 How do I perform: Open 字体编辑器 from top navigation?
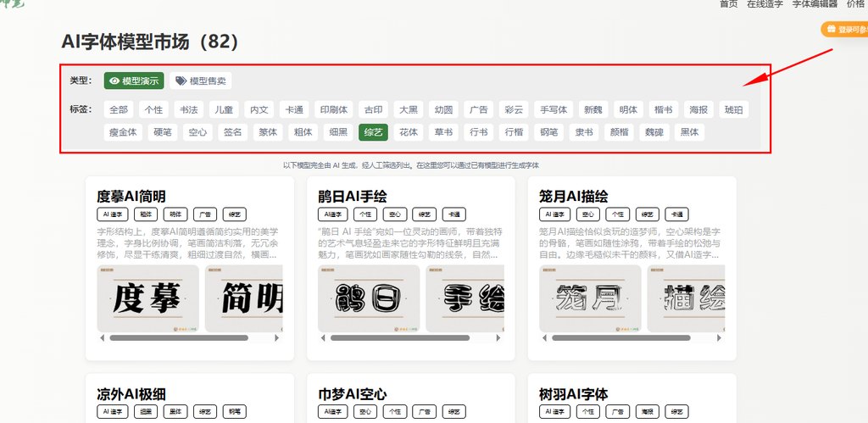tap(815, 3)
